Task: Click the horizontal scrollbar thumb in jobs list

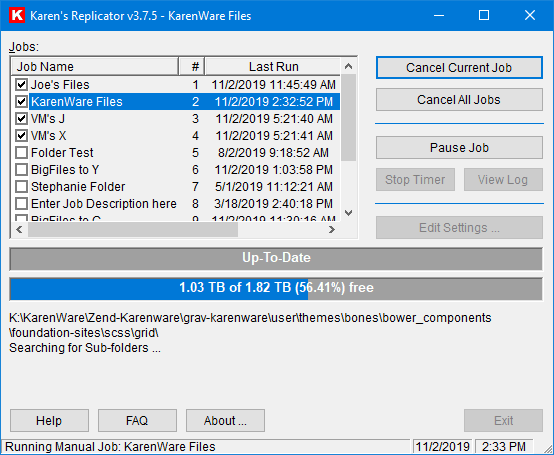Action: [133, 230]
